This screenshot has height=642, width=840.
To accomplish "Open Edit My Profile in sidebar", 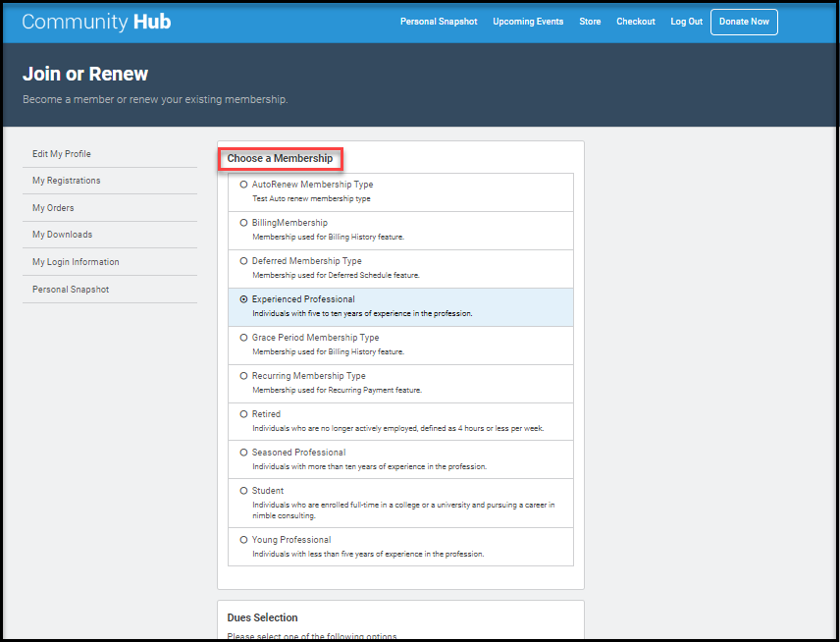I will click(62, 154).
